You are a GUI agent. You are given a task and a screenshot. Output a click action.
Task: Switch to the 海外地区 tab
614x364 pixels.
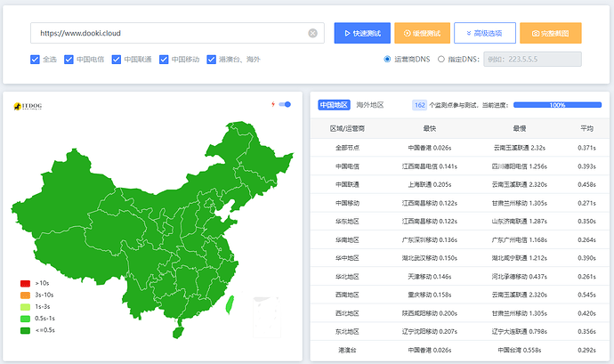(x=370, y=105)
